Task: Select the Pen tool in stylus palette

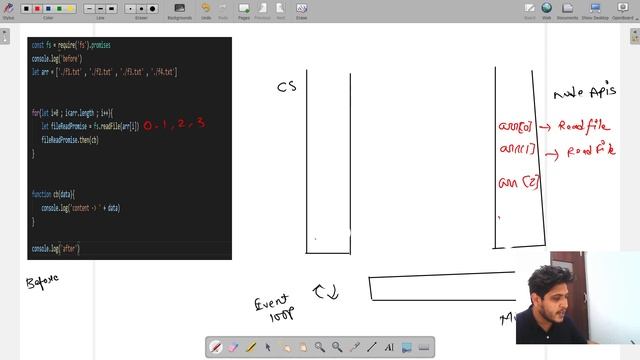Action: click(x=216, y=347)
